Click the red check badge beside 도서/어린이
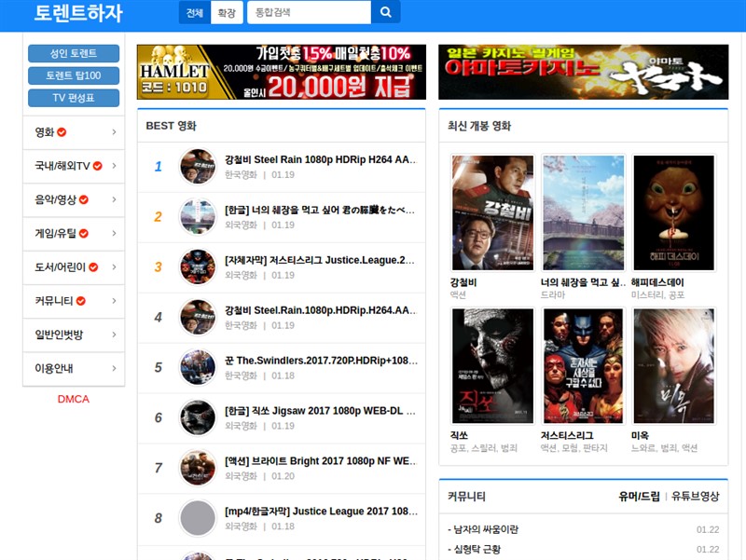The image size is (746, 560). (93, 267)
